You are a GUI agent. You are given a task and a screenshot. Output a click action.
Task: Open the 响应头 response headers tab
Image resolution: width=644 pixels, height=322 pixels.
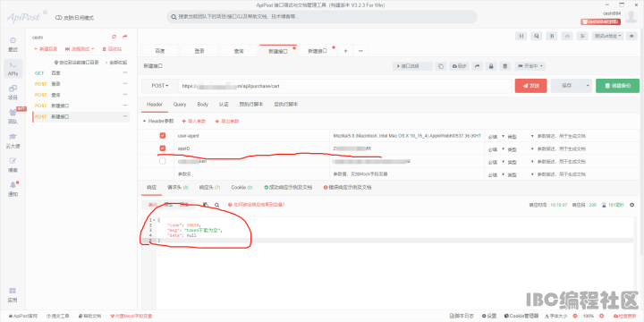coord(209,187)
